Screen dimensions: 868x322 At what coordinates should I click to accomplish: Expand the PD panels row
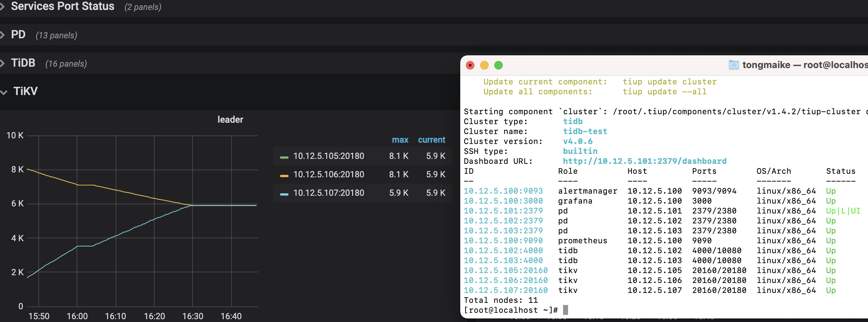pyautogui.click(x=18, y=35)
